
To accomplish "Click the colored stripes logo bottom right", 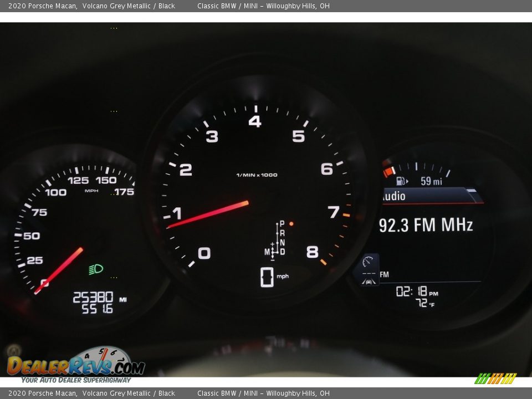I will click(495, 378).
